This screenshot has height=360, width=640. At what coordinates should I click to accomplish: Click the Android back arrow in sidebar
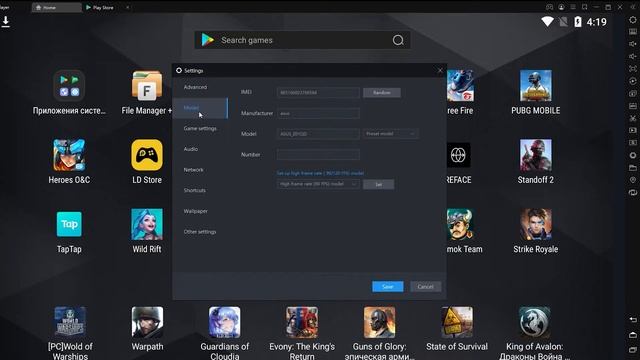(633, 320)
